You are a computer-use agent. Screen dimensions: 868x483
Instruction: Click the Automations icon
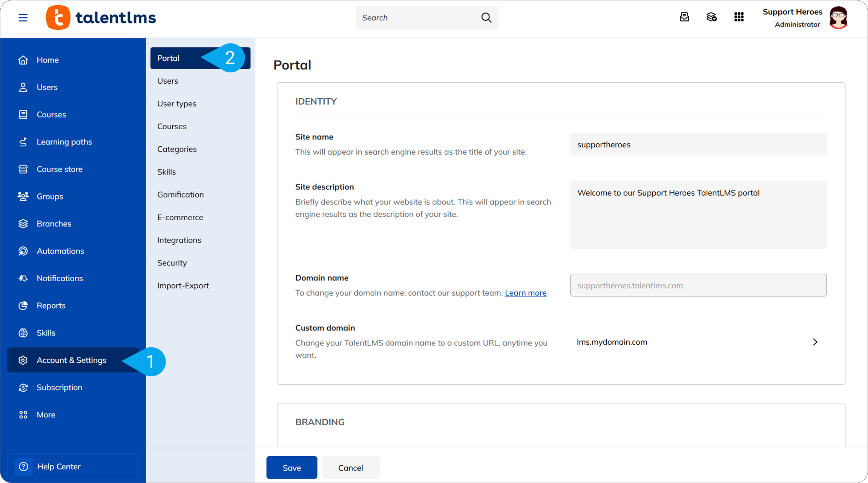pos(23,251)
